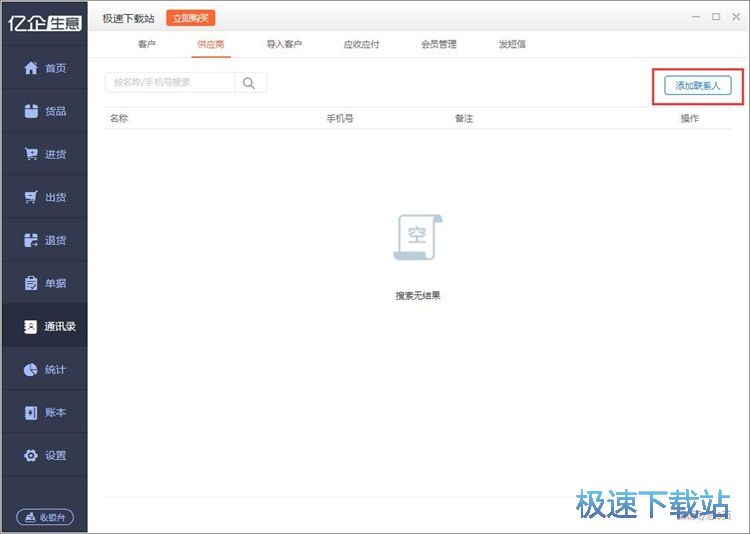Screen dimensions: 750x534
Task: Open the 首页 home icon in sidebar
Action: click(31, 68)
